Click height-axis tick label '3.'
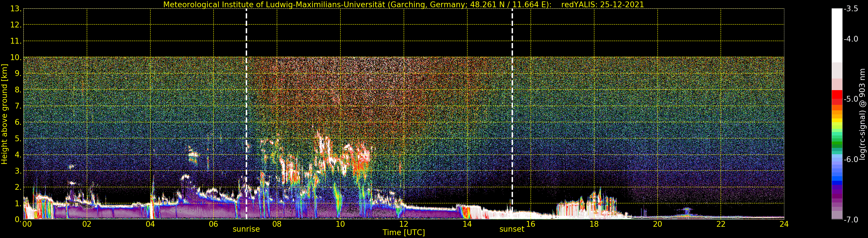Viewport: 868px width, 238px height. click(18, 171)
